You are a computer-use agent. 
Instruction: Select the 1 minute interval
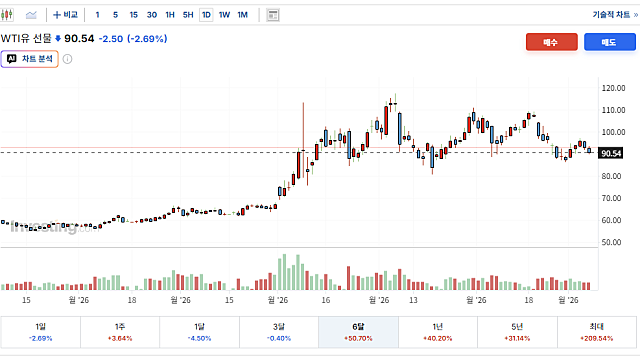pos(97,15)
